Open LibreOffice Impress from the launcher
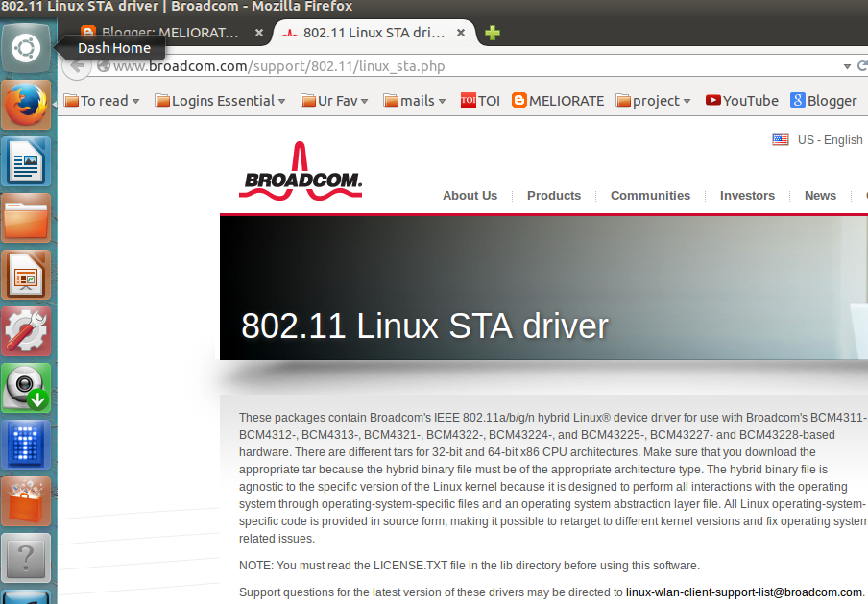 (26, 276)
